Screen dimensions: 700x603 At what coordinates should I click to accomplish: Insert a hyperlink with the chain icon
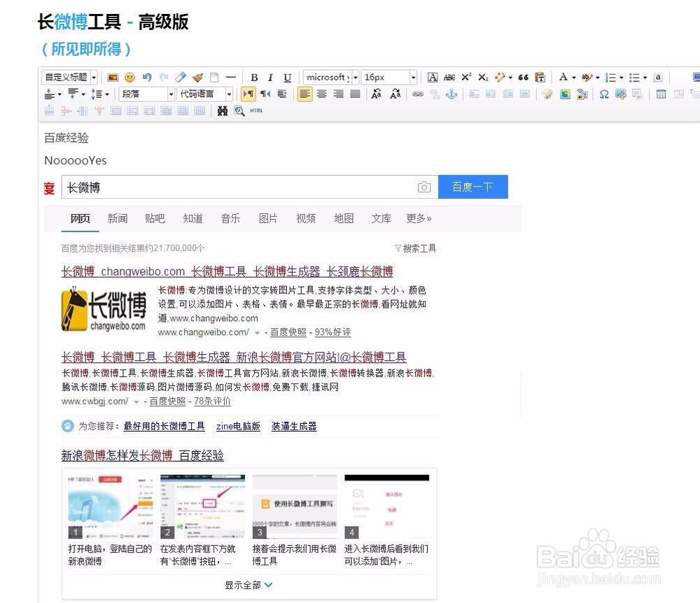(417, 94)
